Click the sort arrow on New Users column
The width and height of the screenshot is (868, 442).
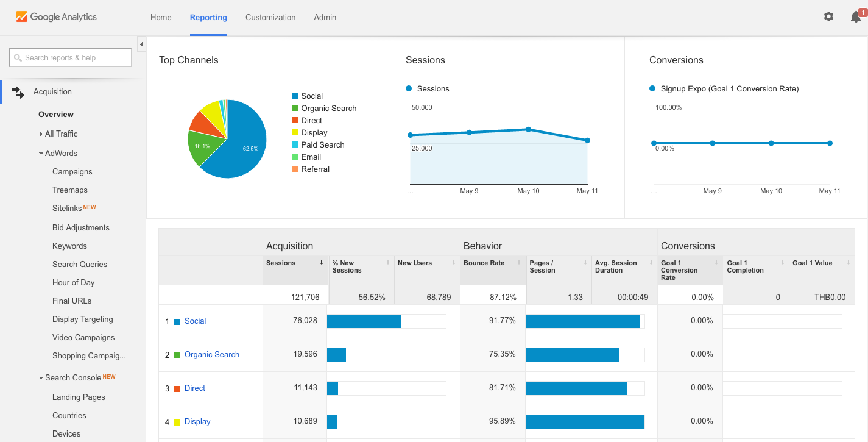pyautogui.click(x=454, y=263)
